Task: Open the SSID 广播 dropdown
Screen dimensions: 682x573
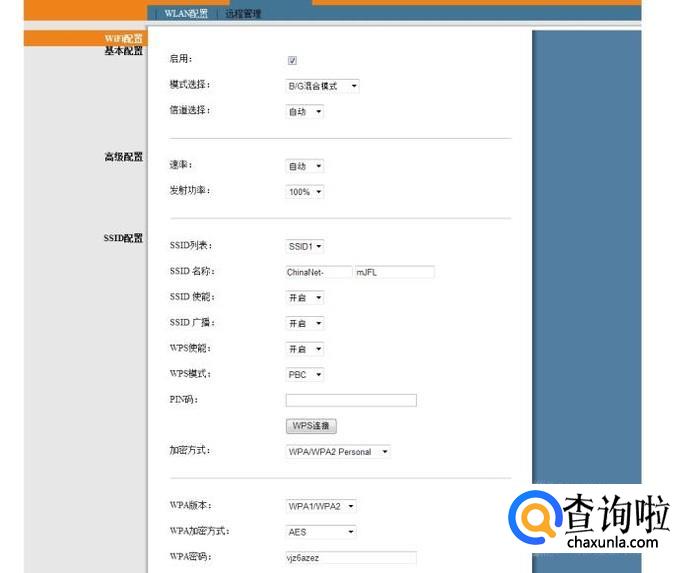Action: point(305,323)
